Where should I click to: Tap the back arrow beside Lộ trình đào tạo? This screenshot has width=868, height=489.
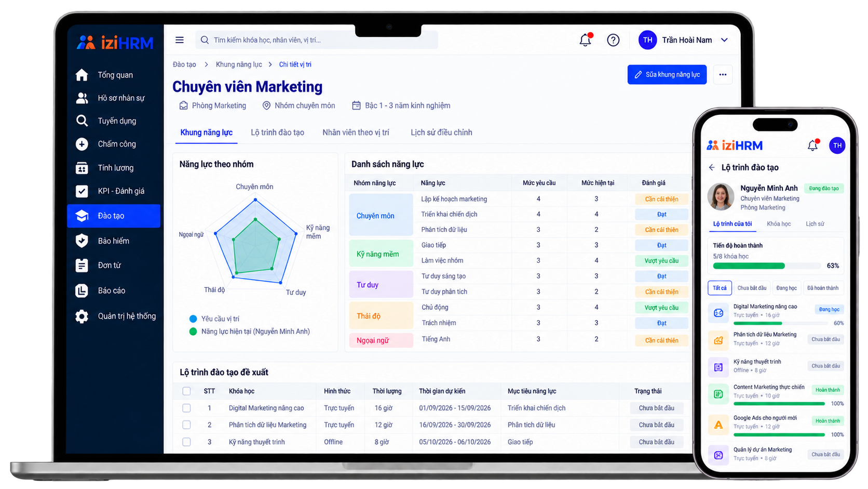[x=712, y=167]
